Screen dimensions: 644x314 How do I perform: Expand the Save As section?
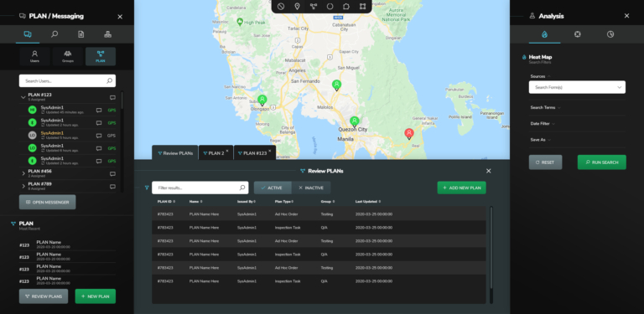(x=540, y=140)
